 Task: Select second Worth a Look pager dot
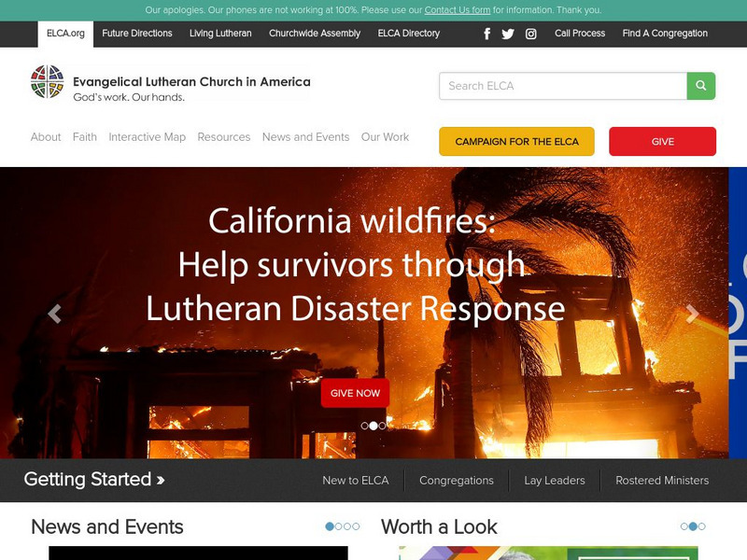(693, 526)
